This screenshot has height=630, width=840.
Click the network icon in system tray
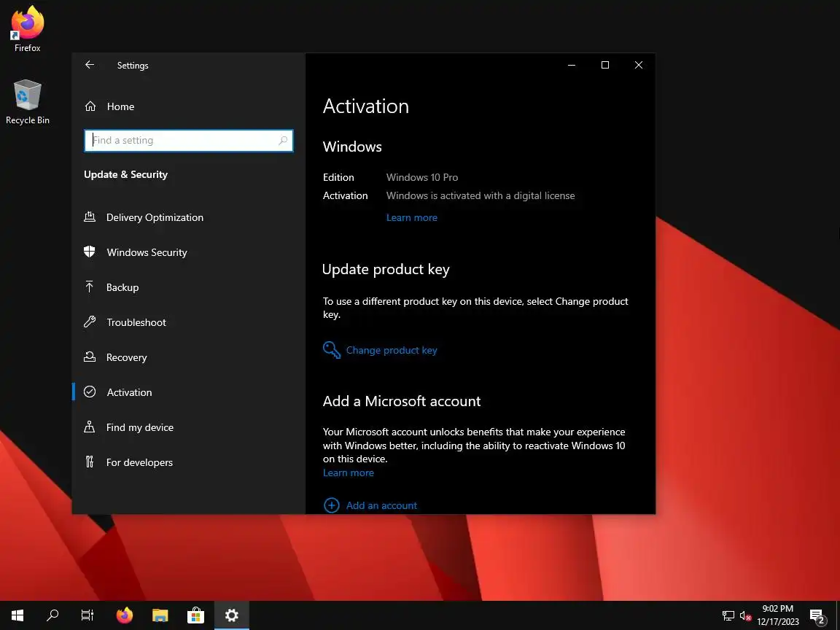pyautogui.click(x=728, y=615)
